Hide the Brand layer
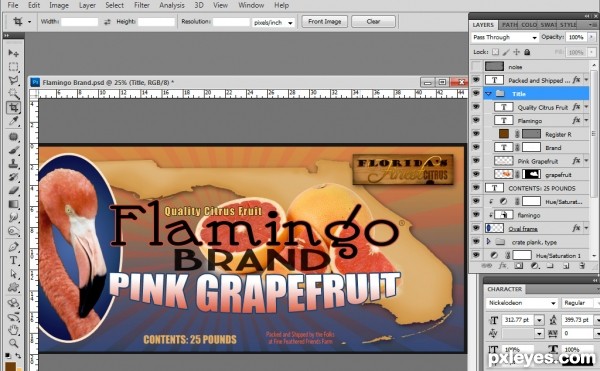 click(476, 147)
